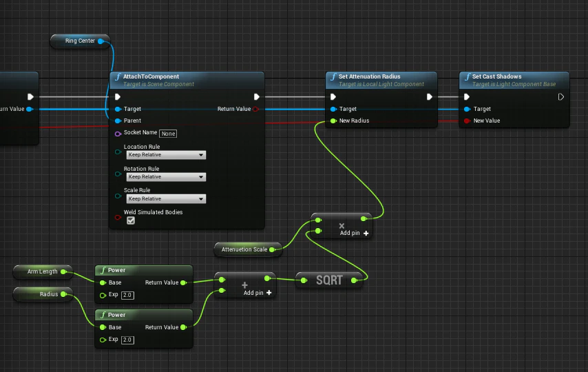Click the SQRT node input pin
The height and width of the screenshot is (372, 588).
[304, 280]
